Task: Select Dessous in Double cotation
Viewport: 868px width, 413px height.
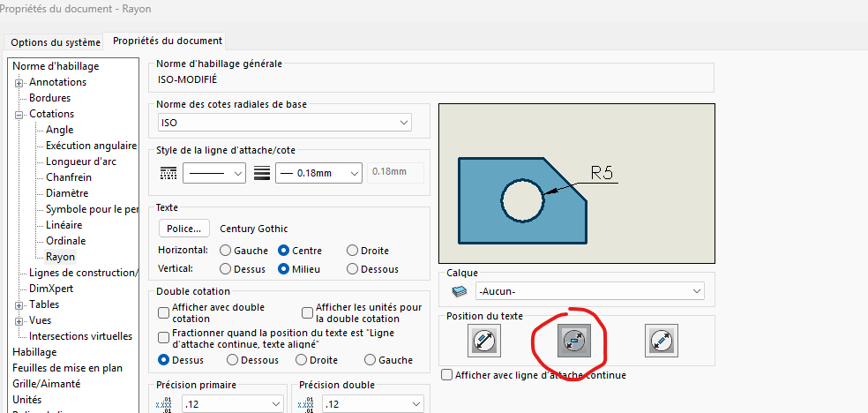Action: [233, 360]
